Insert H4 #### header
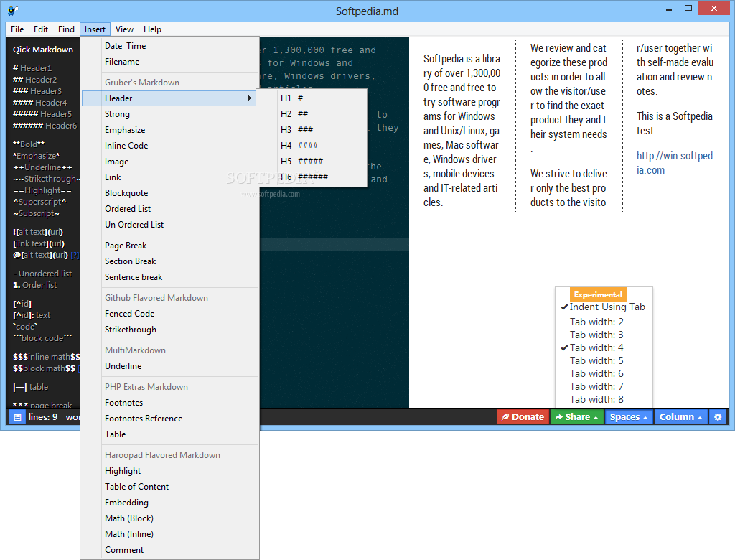Screen dimensions: 735x560 click(312, 146)
